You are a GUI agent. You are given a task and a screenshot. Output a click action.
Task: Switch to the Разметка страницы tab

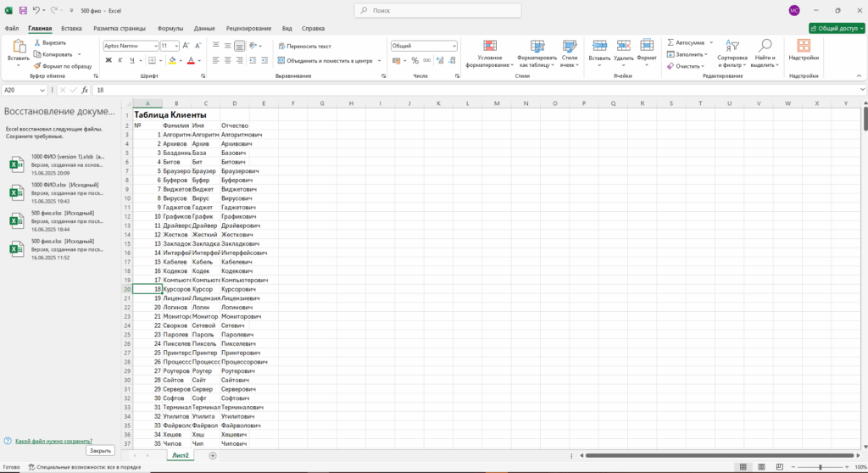[120, 28]
